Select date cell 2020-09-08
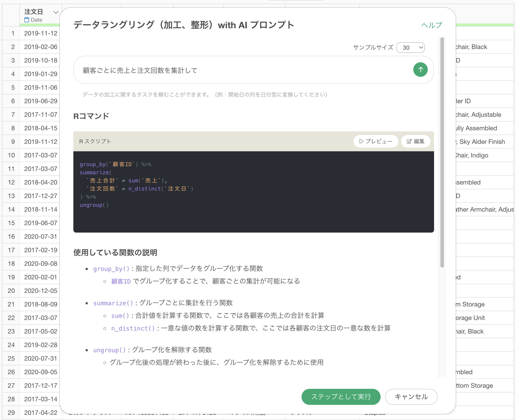The width and height of the screenshot is (516, 420). click(41, 264)
